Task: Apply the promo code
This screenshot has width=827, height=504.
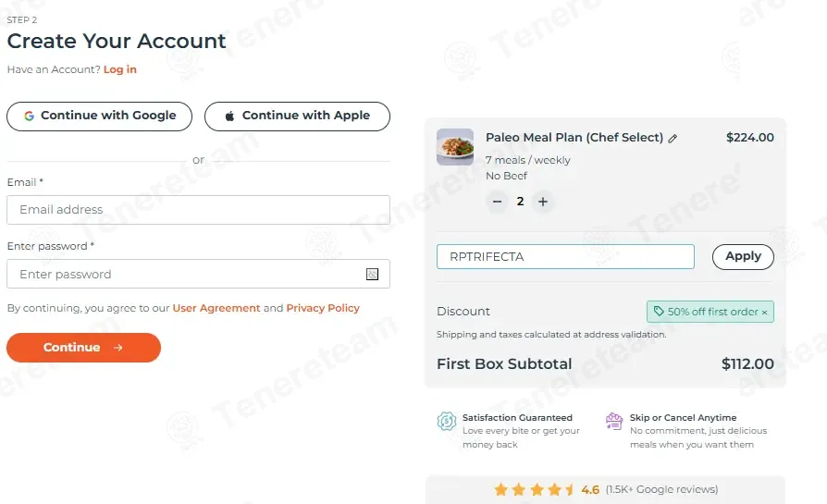Action: (743, 257)
